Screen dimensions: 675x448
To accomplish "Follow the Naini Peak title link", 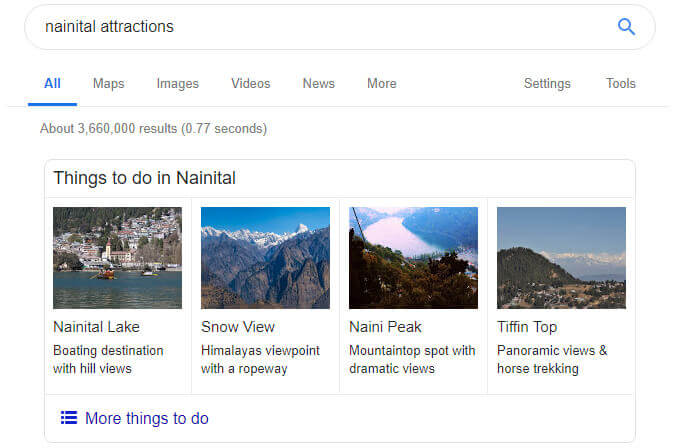I will click(x=385, y=327).
